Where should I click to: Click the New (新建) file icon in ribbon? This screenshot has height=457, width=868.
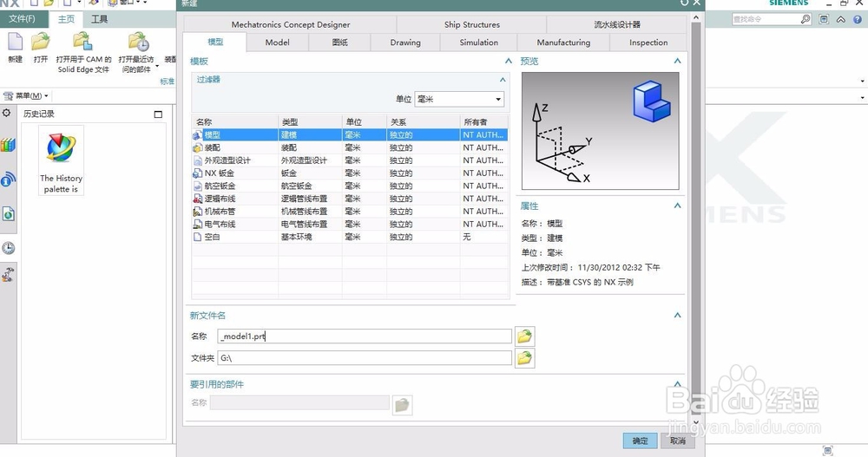(x=15, y=42)
